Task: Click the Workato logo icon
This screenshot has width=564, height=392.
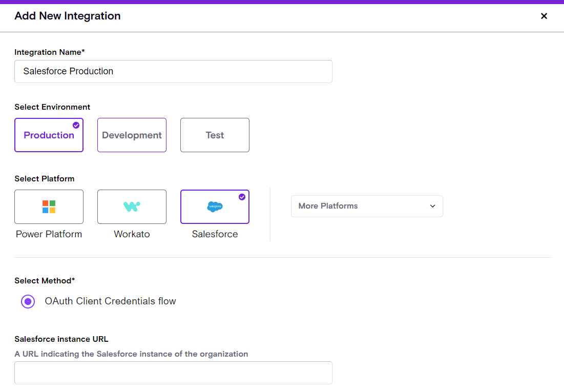Action: point(132,207)
